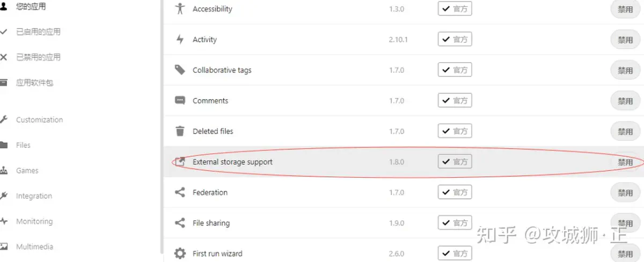Go to the Customization app category
644x262 pixels.
tap(39, 120)
